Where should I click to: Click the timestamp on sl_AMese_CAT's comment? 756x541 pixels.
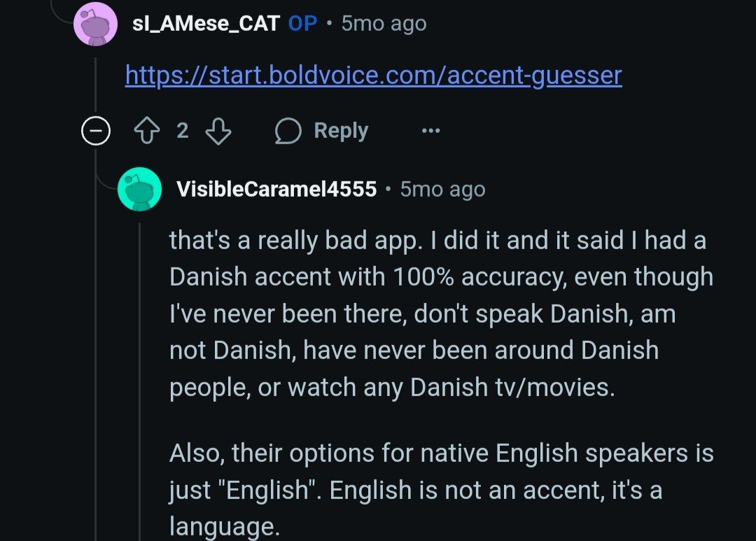click(x=384, y=24)
